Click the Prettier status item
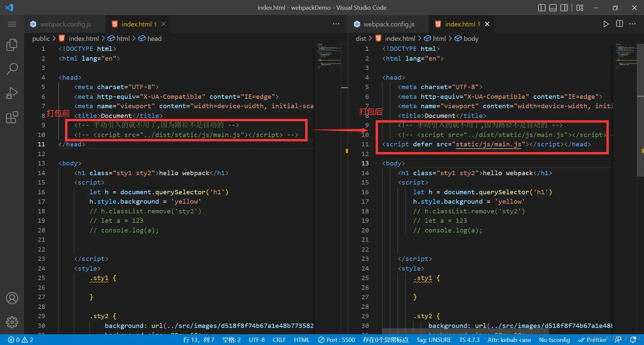 click(593, 340)
